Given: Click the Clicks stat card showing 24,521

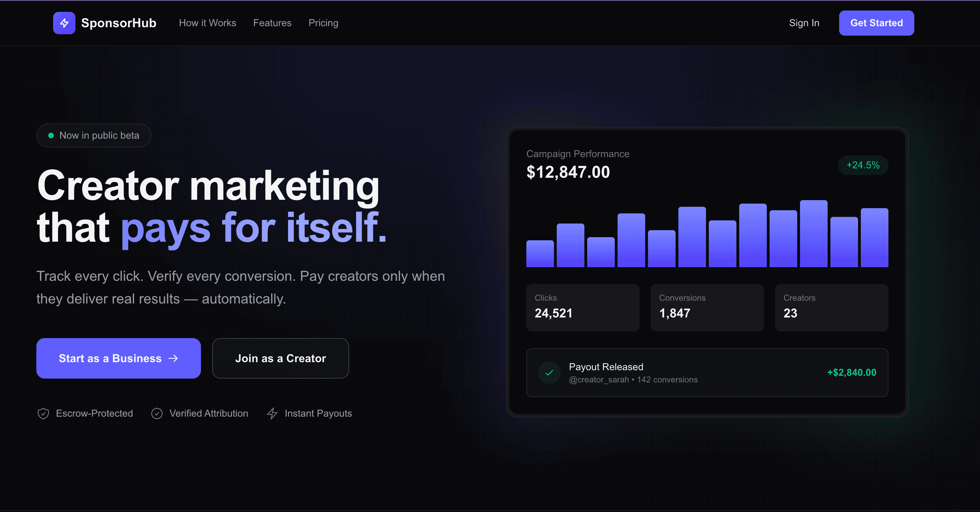Looking at the screenshot, I should (583, 307).
